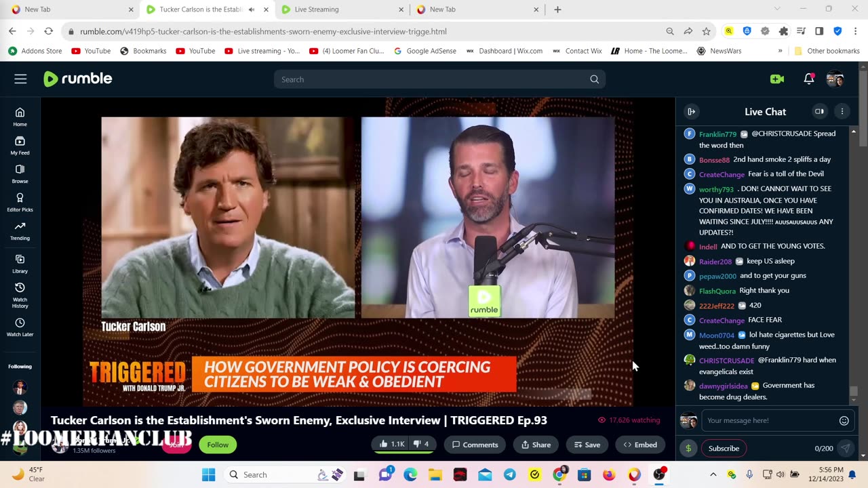Screen dimensions: 868x488
Task: Open Browse in the Rumble sidebar
Action: 20,174
